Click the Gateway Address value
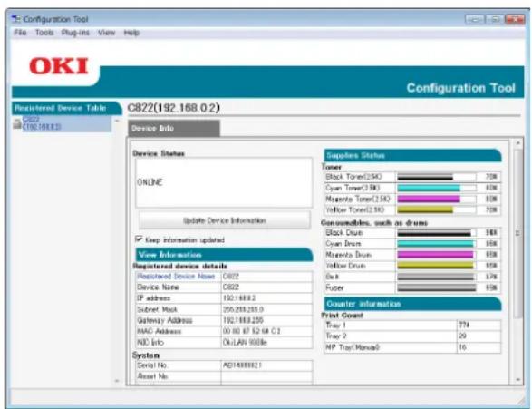Screen dimensions: 532x409 click(243, 320)
